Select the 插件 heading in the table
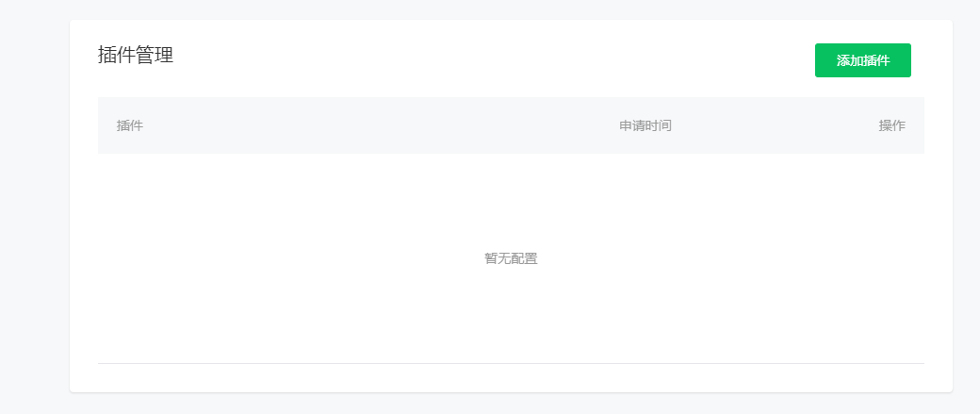980x414 pixels. (x=130, y=125)
